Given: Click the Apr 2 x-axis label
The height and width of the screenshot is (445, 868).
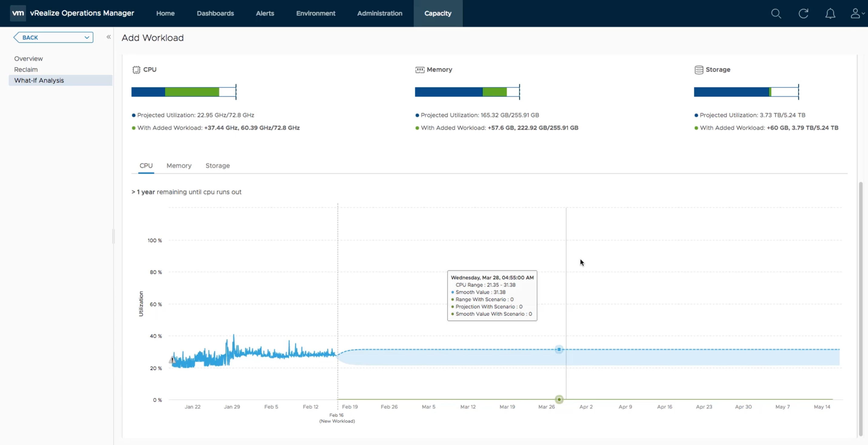Looking at the screenshot, I should tap(586, 407).
